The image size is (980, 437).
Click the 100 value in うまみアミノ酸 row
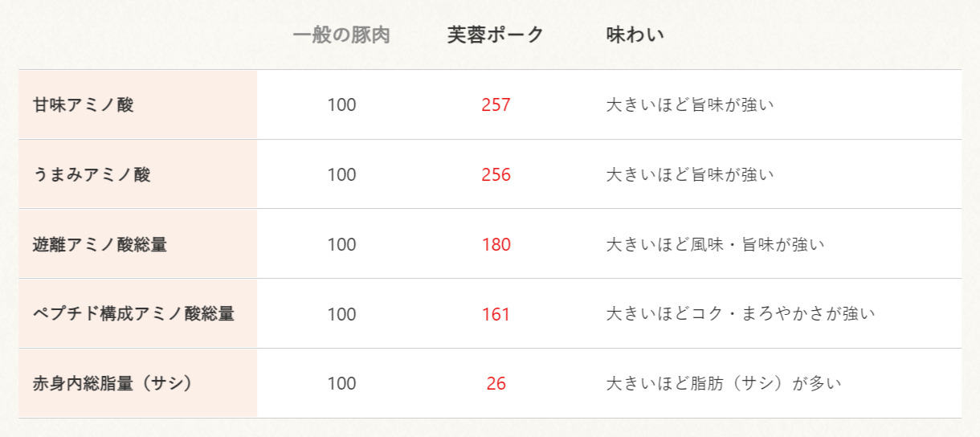coord(341,174)
